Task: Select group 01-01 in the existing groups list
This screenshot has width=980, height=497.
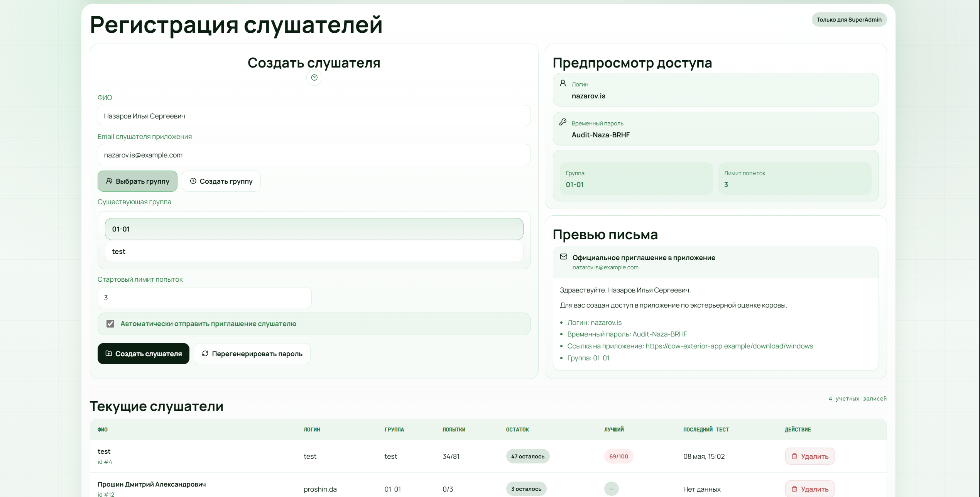Action: point(314,229)
